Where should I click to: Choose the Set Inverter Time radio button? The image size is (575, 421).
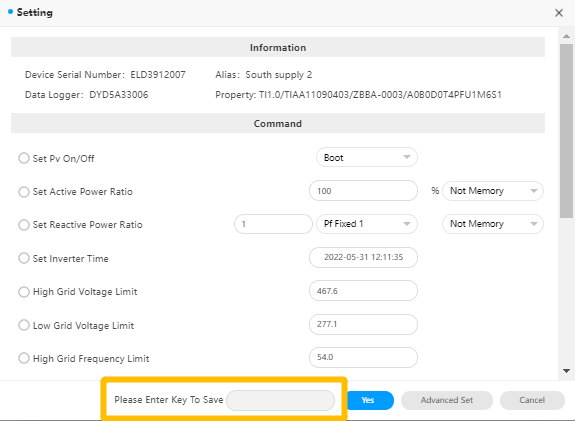click(x=24, y=258)
